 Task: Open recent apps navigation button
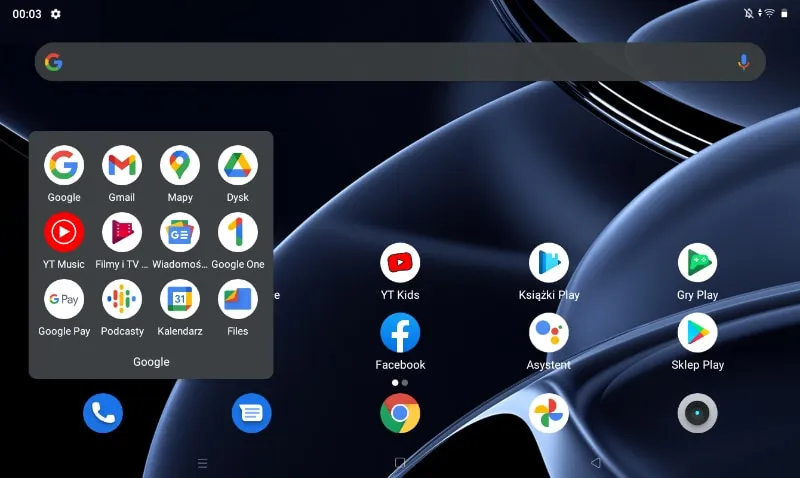(x=203, y=463)
